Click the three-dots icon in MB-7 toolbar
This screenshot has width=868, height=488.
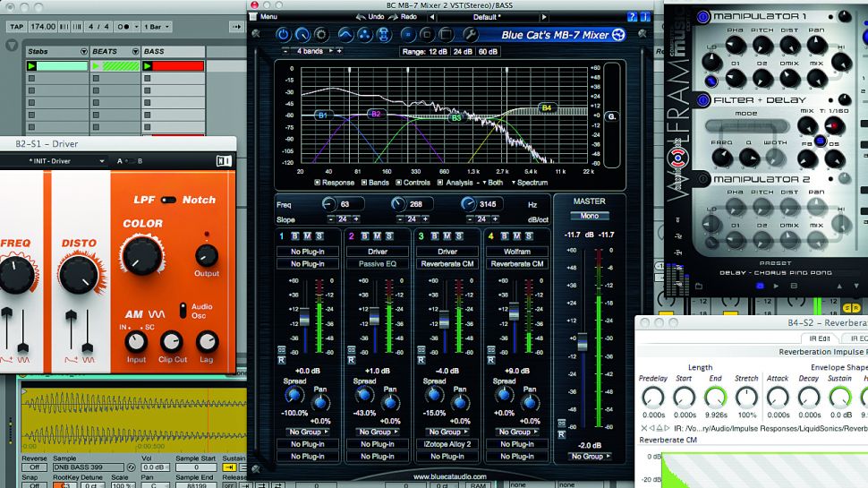pyautogui.click(x=364, y=35)
